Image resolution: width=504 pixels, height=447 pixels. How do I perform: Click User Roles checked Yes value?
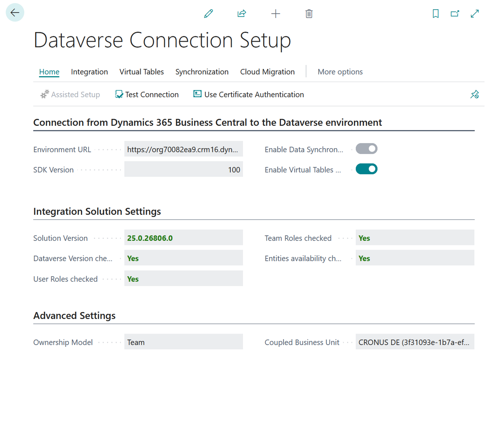point(133,279)
